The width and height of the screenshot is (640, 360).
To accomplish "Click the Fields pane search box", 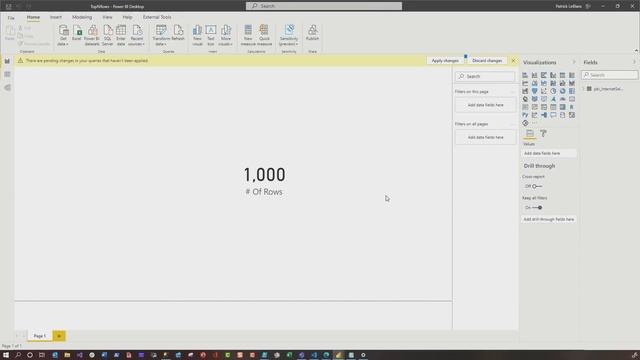I will coord(610,75).
